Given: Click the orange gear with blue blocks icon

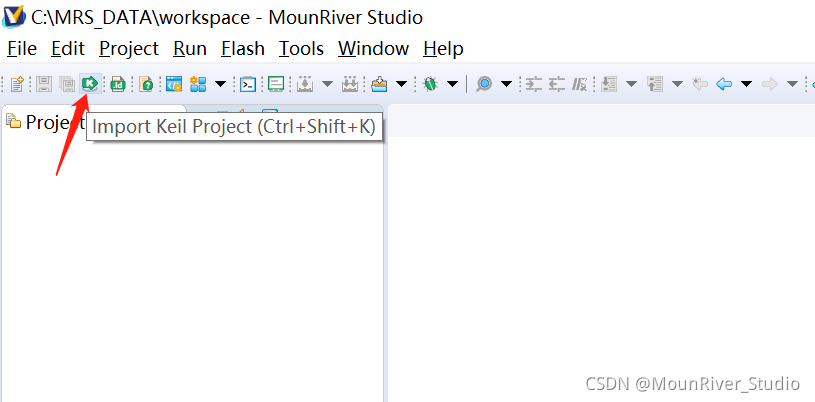Looking at the screenshot, I should 198,84.
